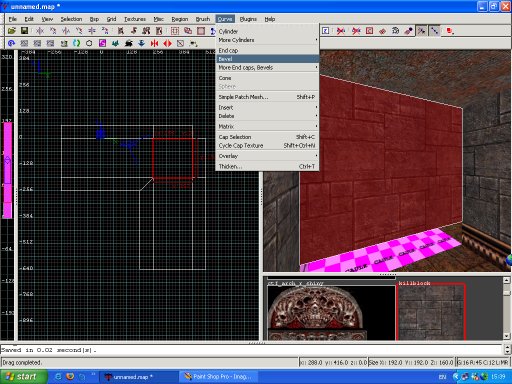Click the Save floppy disk icon

coord(24,31)
